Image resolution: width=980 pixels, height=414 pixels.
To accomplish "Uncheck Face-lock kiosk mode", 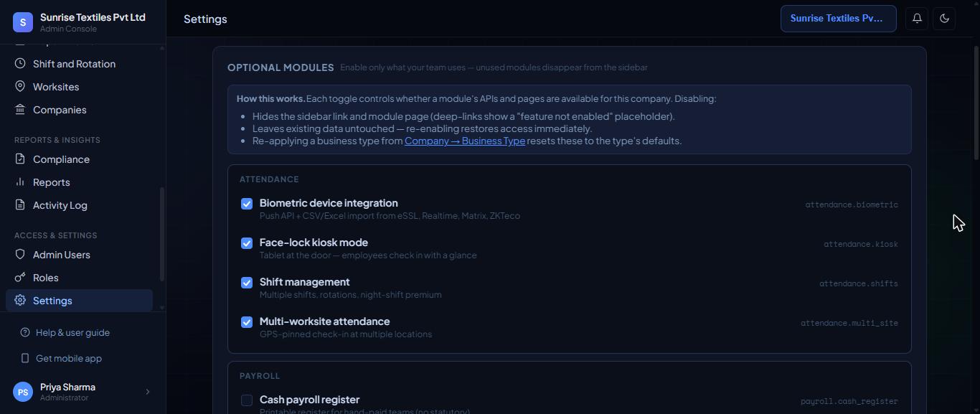I will pos(247,243).
